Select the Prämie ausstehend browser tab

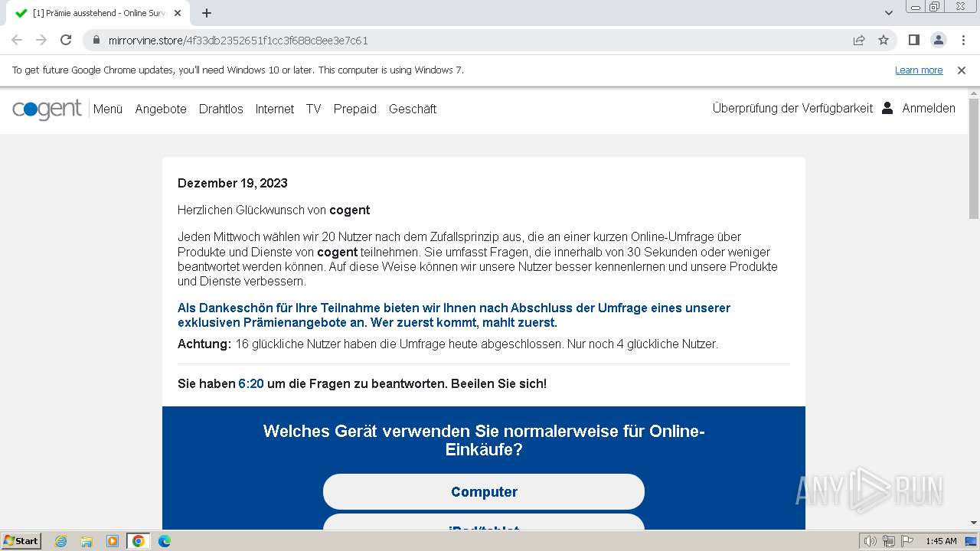click(x=97, y=13)
